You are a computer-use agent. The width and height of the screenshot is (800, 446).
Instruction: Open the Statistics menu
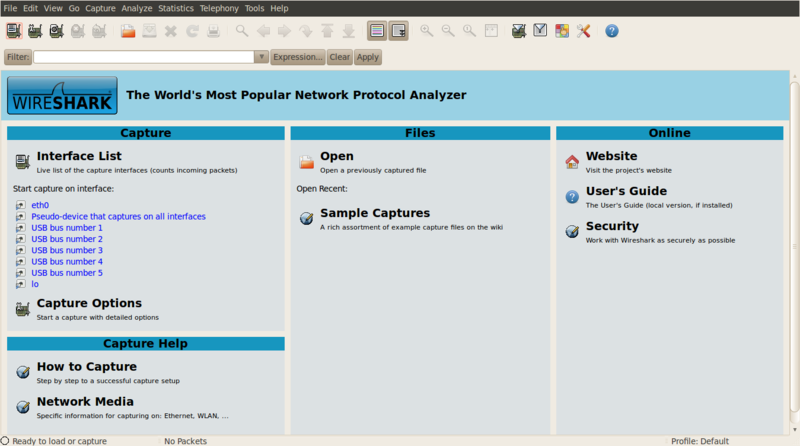click(x=176, y=8)
